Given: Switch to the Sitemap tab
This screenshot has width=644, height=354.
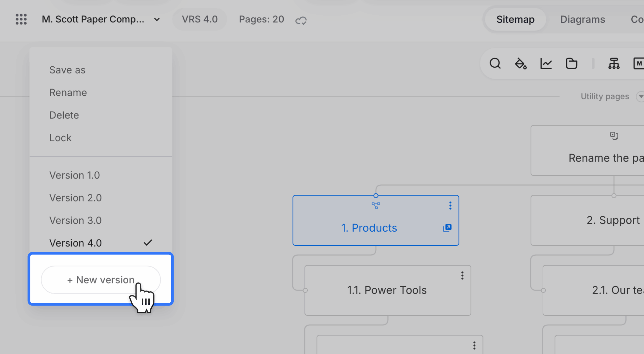Looking at the screenshot, I should [x=515, y=19].
